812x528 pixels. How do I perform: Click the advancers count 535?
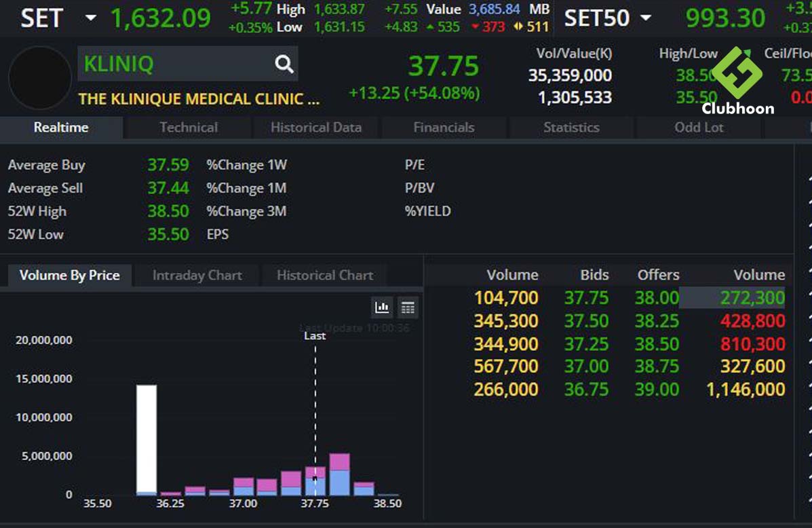point(448,27)
